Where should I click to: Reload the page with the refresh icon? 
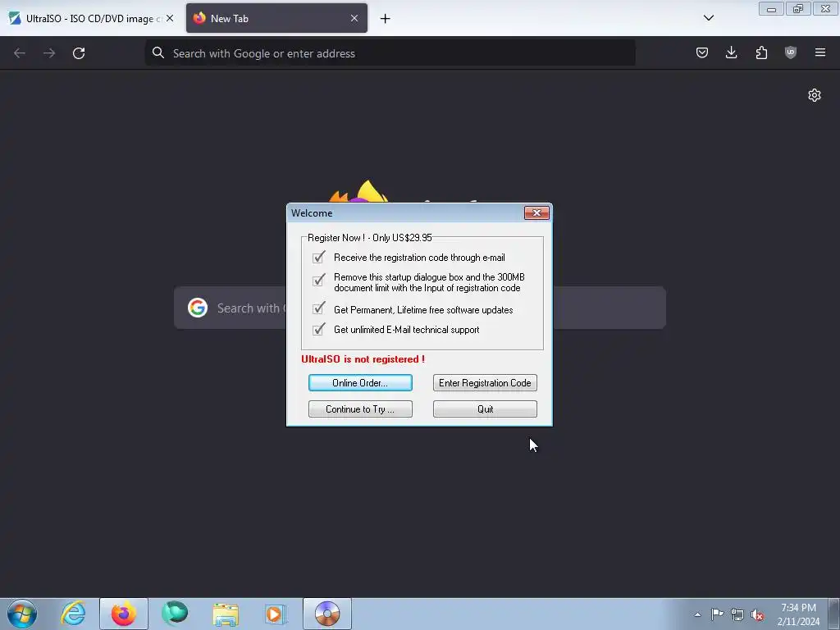[79, 53]
